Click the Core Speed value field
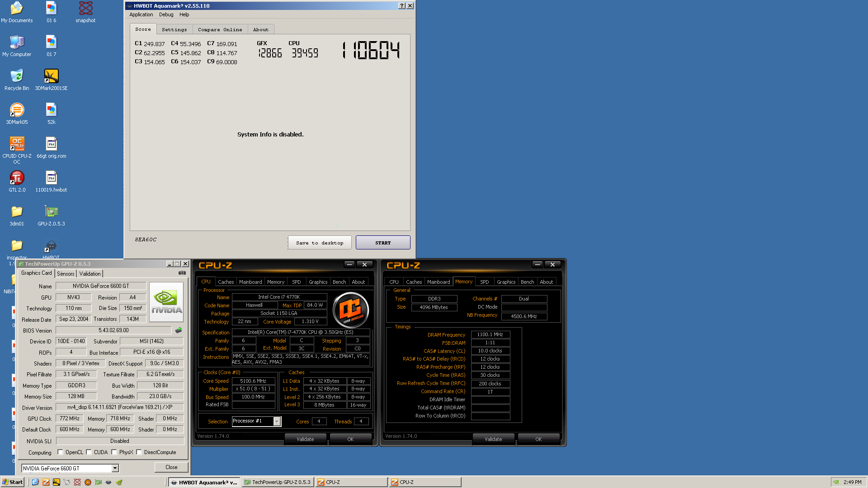The image size is (868, 488). point(253,381)
